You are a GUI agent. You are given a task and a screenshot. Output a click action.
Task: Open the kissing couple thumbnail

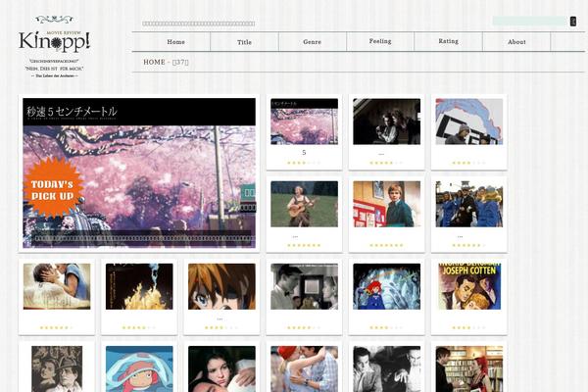[x=57, y=286]
